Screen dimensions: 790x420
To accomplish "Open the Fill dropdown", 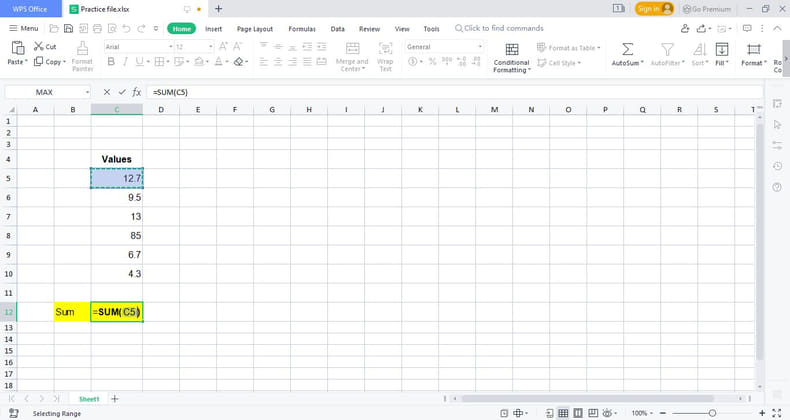I will tap(722, 54).
